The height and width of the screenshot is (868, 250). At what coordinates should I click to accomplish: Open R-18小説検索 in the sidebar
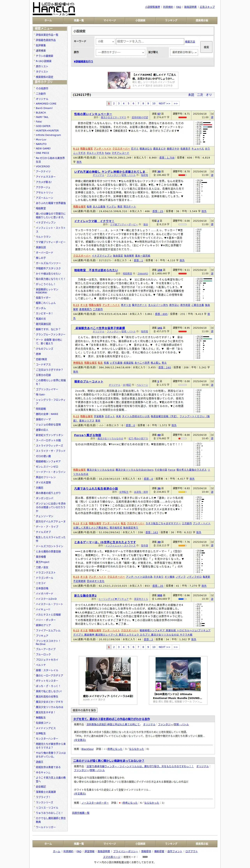tap(44, 61)
